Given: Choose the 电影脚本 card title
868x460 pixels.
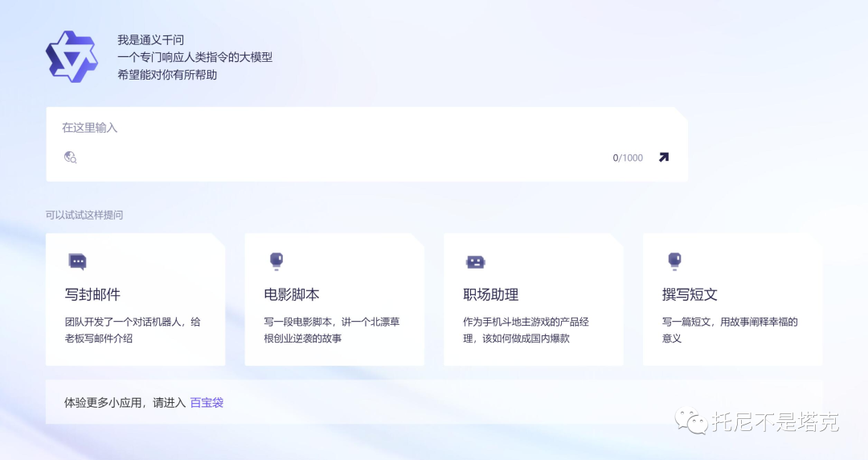Looking at the screenshot, I should click(292, 294).
